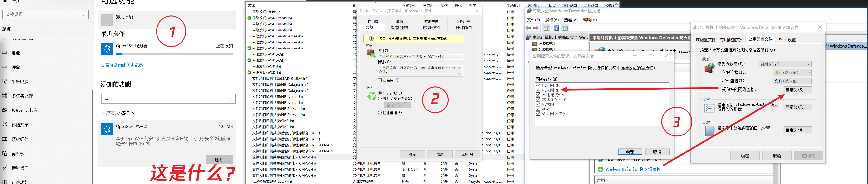The width and height of the screenshot is (868, 184).
Task: Open the 出站连接 dropdown
Action: point(792,81)
